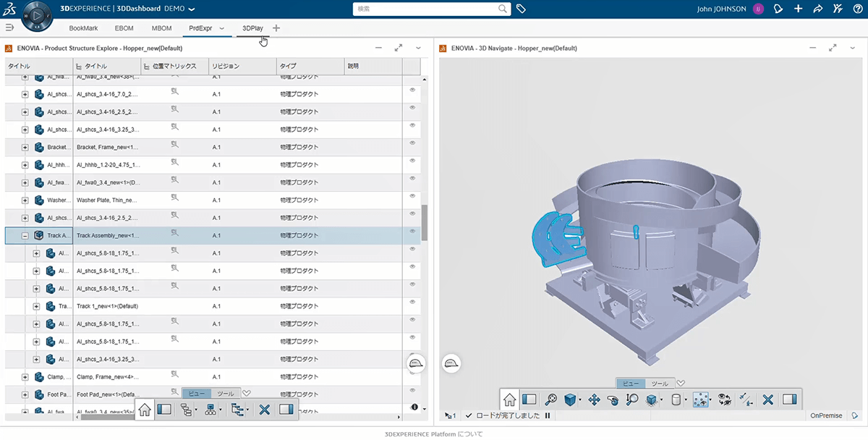Select ツール tab in Structure Explore toolbar
Viewport: 868px width, 440px height.
[226, 394]
